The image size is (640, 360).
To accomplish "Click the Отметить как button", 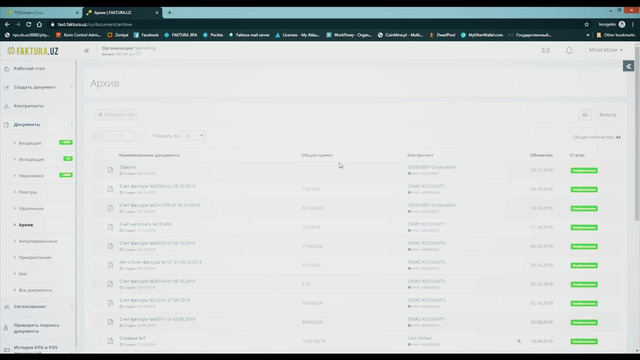I will pyautogui.click(x=116, y=115).
